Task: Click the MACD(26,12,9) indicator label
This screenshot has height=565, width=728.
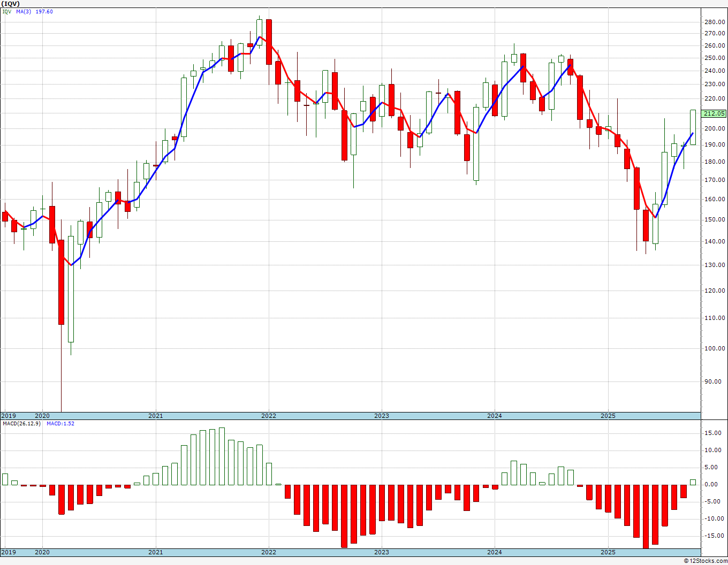Action: click(22, 424)
